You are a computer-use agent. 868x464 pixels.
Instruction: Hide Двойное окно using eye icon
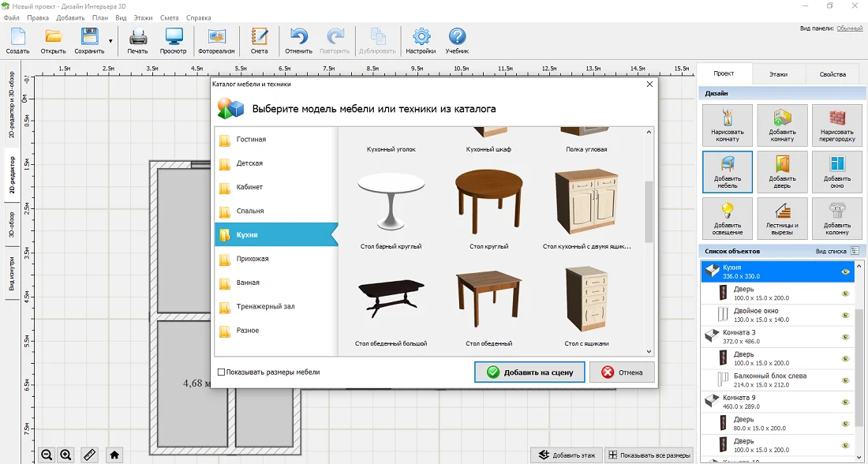(x=845, y=315)
